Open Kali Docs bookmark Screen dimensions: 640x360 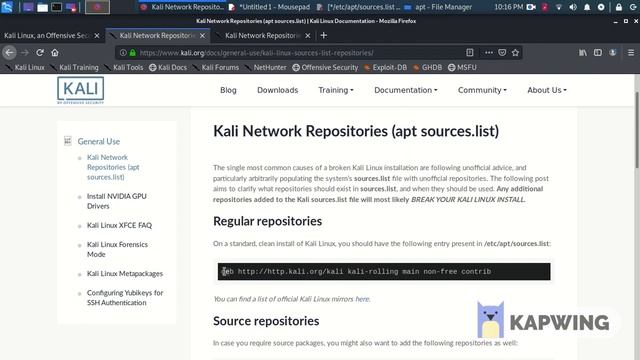tap(168, 67)
